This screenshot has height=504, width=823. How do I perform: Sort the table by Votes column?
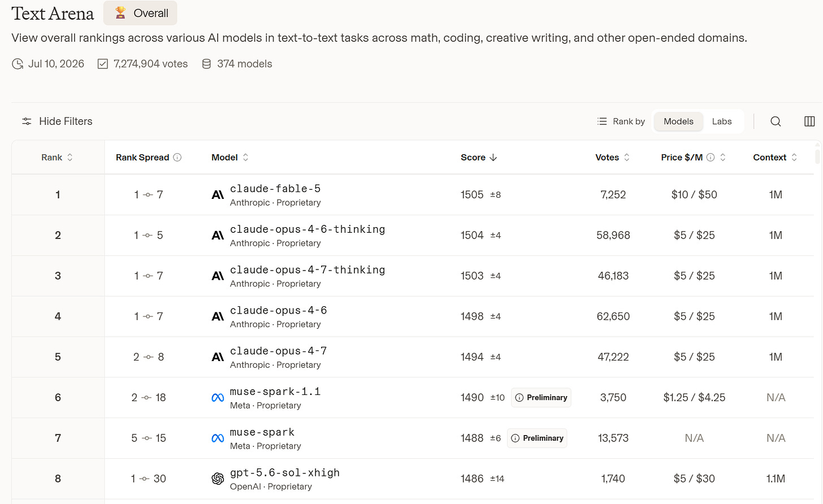(613, 158)
